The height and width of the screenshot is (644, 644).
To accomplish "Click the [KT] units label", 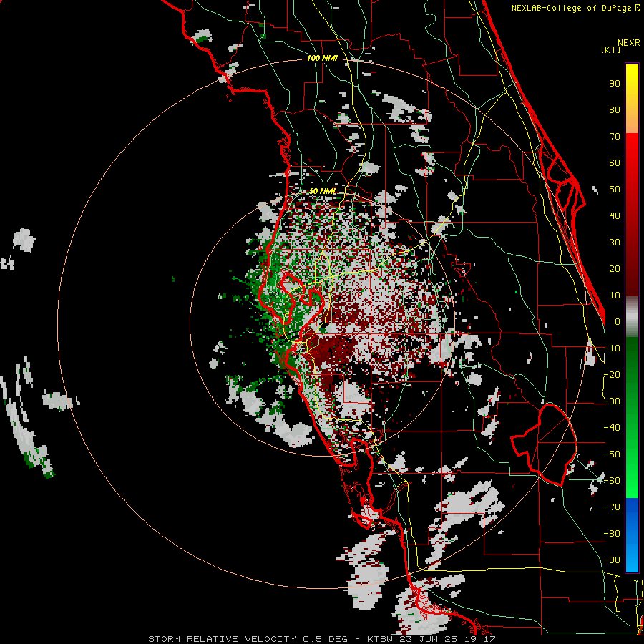I will click(x=611, y=49).
